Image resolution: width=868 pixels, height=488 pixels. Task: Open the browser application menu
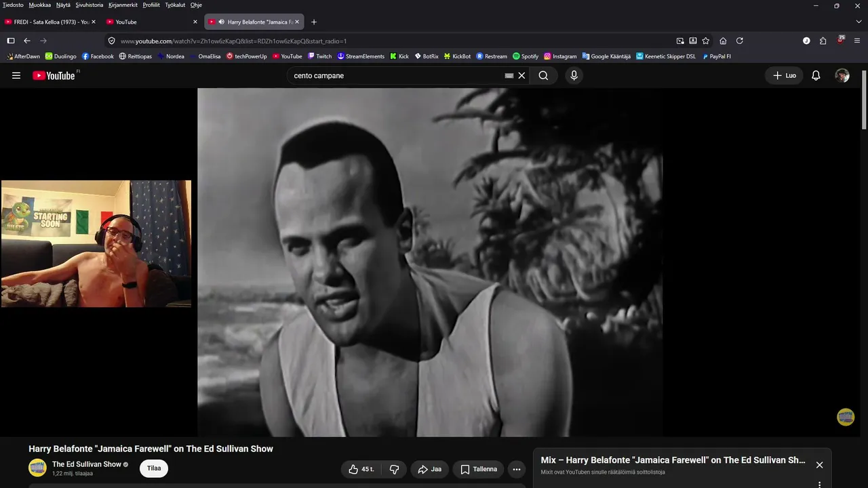(x=858, y=41)
